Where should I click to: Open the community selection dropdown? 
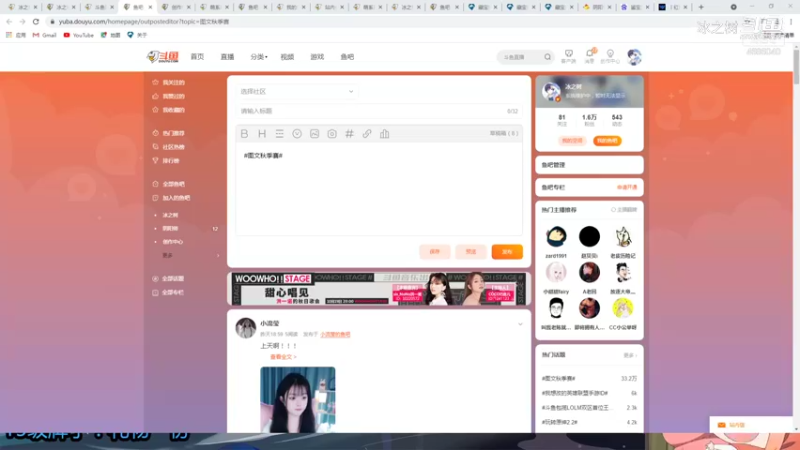(x=297, y=91)
